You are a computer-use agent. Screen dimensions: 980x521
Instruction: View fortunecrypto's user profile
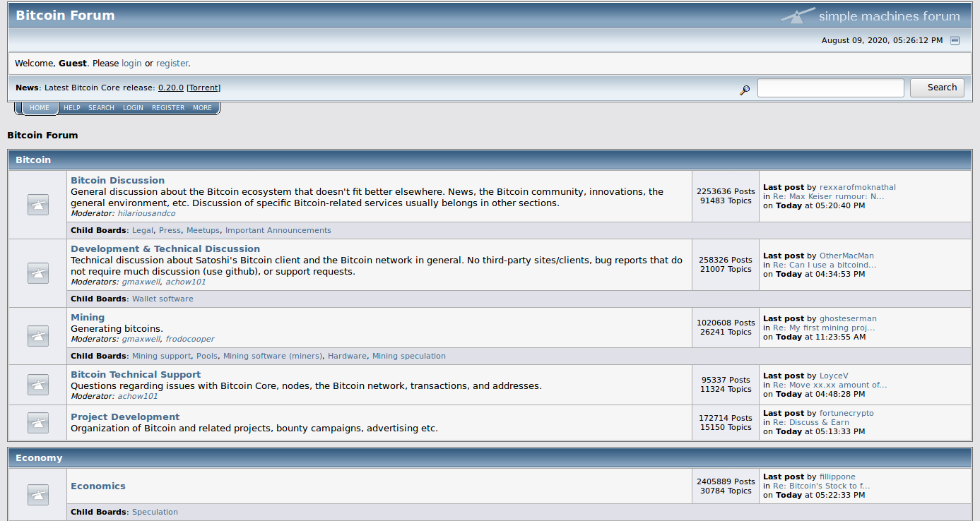pos(846,414)
